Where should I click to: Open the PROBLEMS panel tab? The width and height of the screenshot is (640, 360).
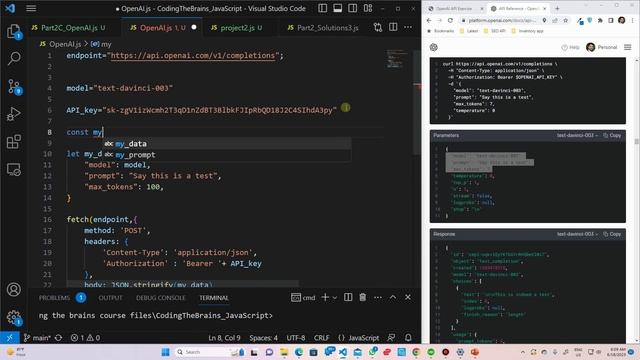click(x=54, y=298)
